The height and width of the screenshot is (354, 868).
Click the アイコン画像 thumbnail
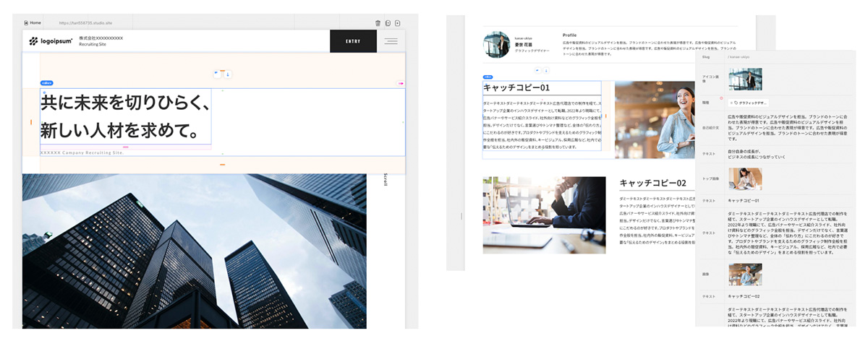click(745, 79)
